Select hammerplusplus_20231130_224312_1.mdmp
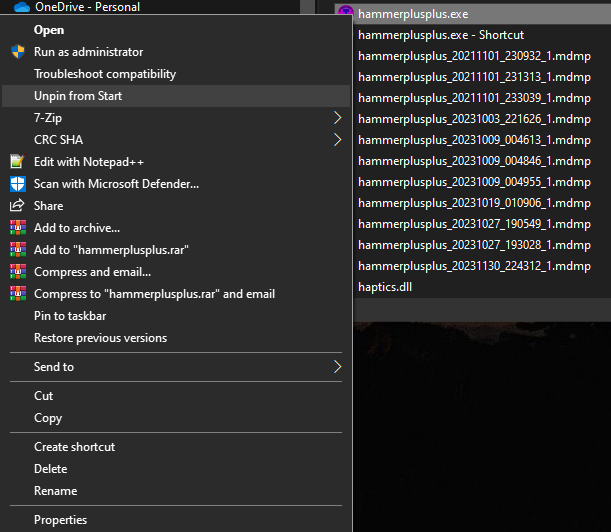 point(474,266)
